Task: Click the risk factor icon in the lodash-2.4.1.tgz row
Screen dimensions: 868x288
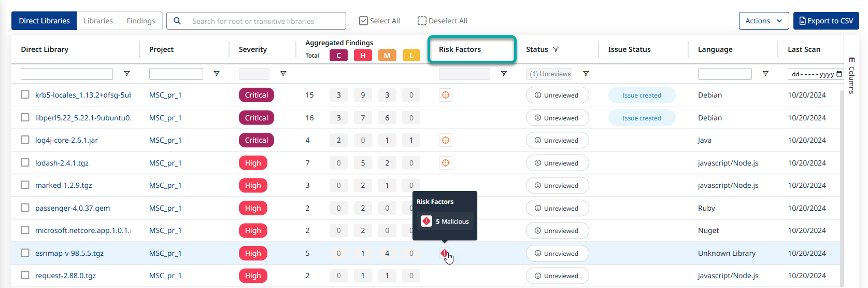Action: 445,163
